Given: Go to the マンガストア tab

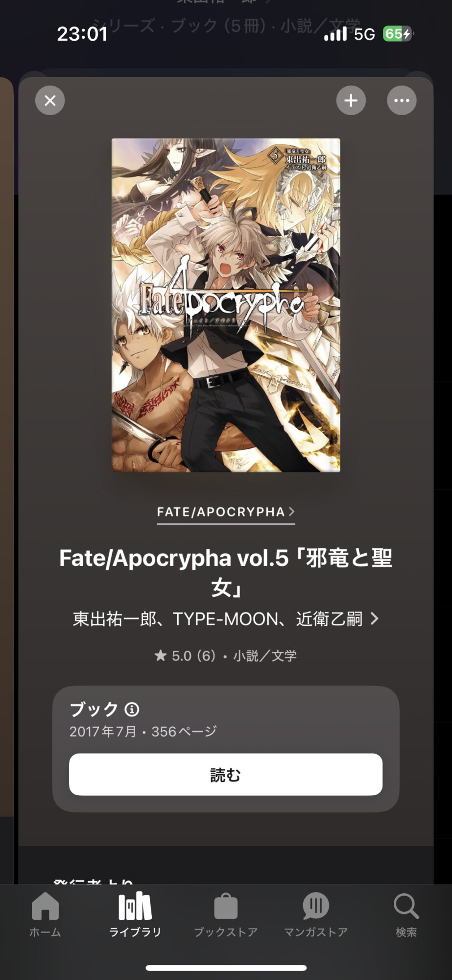Looking at the screenshot, I should click(316, 915).
